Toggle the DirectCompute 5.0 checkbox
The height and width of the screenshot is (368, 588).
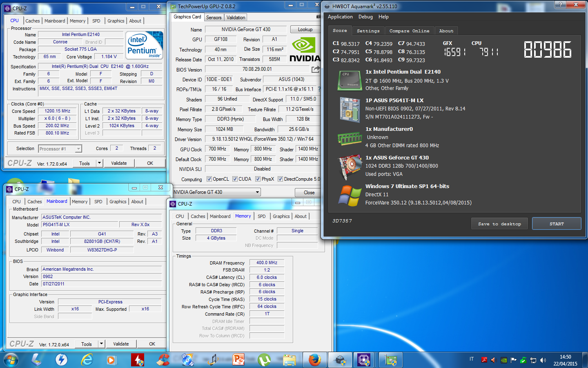pyautogui.click(x=280, y=179)
